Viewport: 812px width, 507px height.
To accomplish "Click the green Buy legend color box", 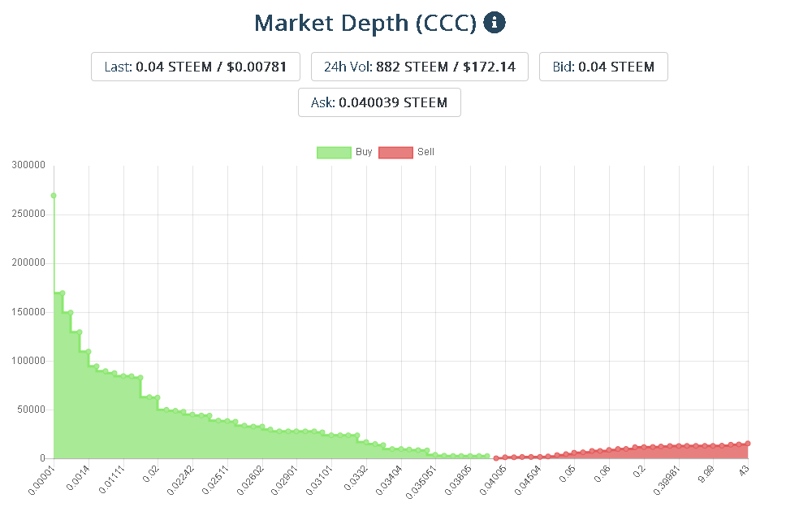I will pos(334,152).
